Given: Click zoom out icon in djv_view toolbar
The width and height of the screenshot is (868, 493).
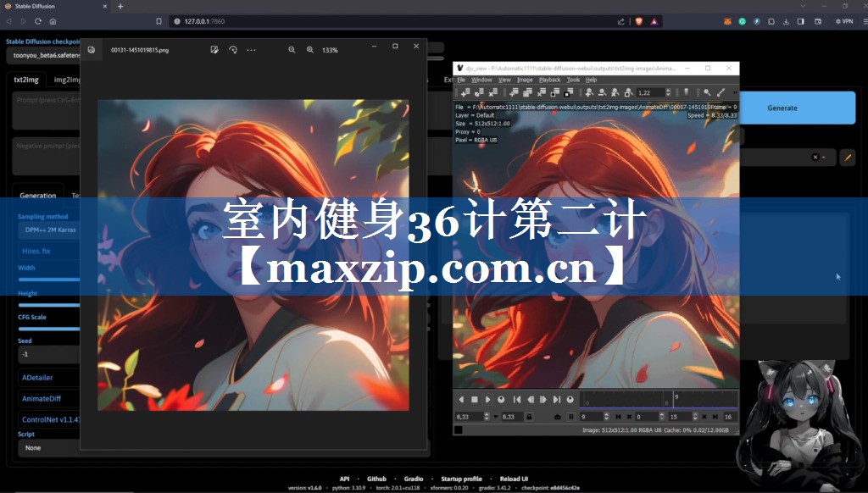Looking at the screenshot, I should point(603,92).
